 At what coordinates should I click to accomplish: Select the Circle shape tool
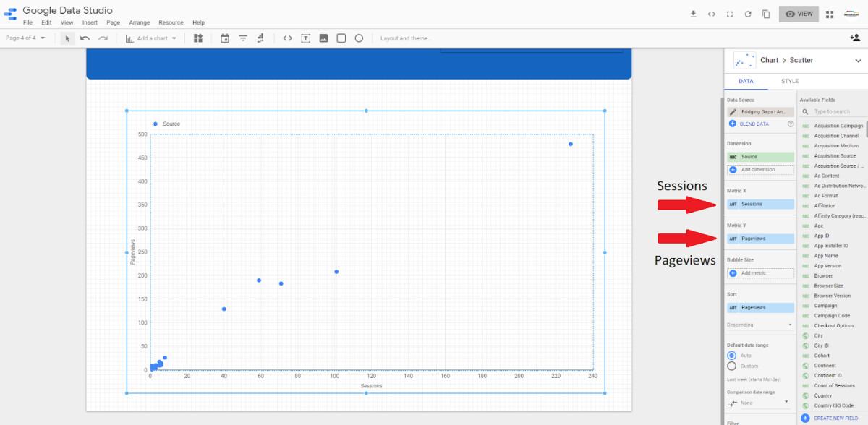point(359,38)
